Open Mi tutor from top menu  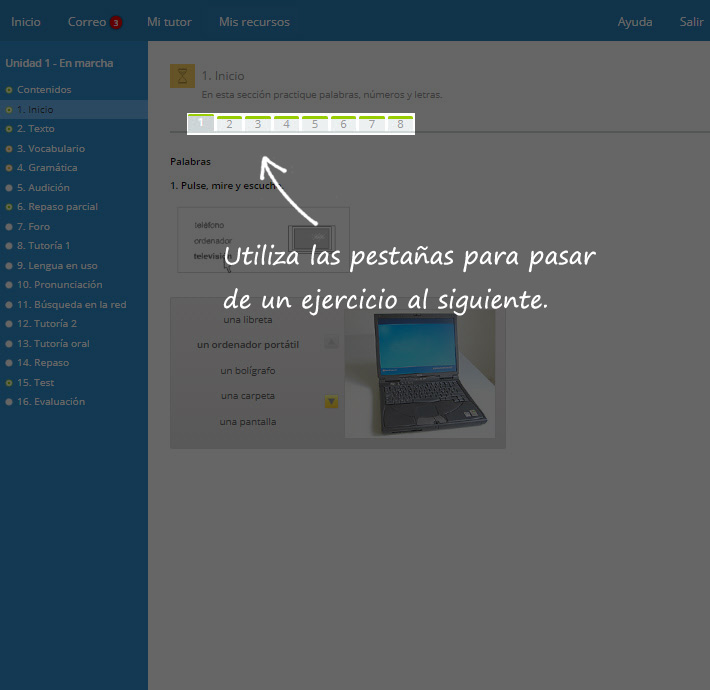[x=169, y=22]
